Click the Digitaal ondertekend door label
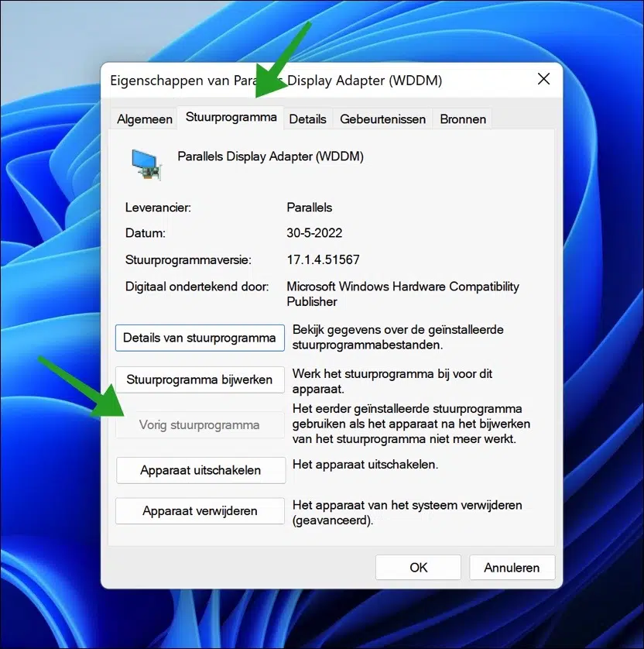Viewport: 644px width, 649px height. pos(197,287)
